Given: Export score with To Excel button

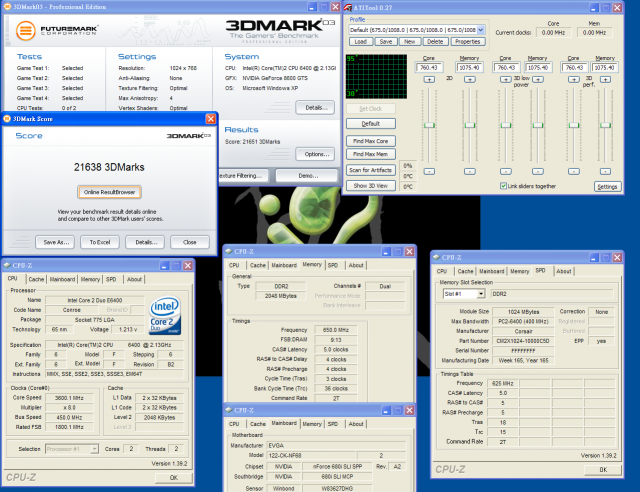Looking at the screenshot, I should [100, 242].
